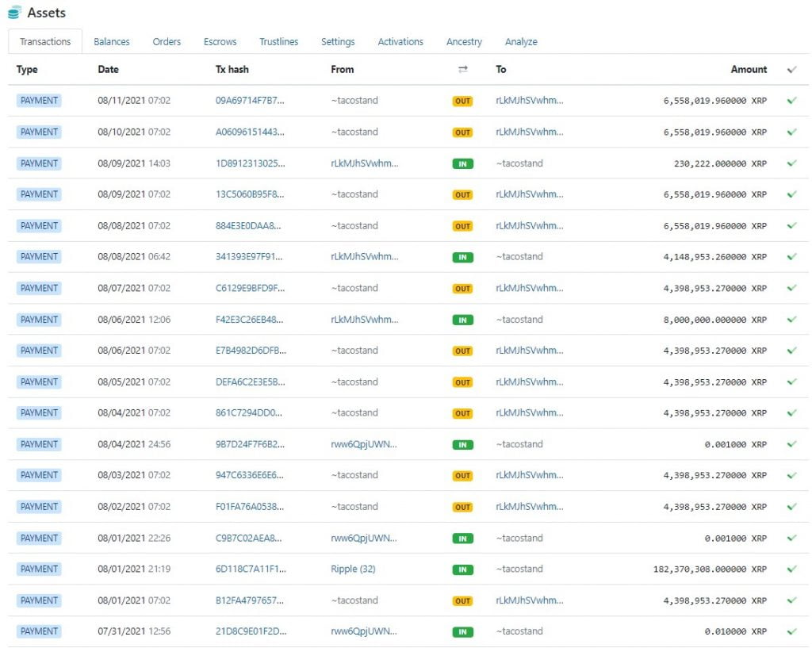This screenshot has width=812, height=648.
Task: Toggle the validation check on the 07/31/2021 row
Action: 791,631
